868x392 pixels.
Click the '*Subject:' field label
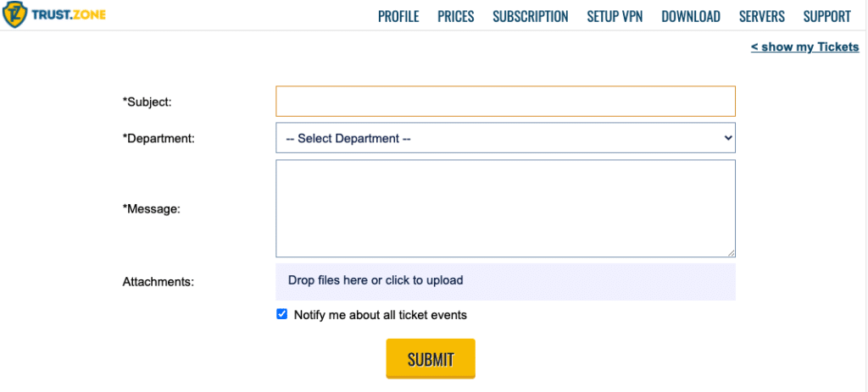147,102
